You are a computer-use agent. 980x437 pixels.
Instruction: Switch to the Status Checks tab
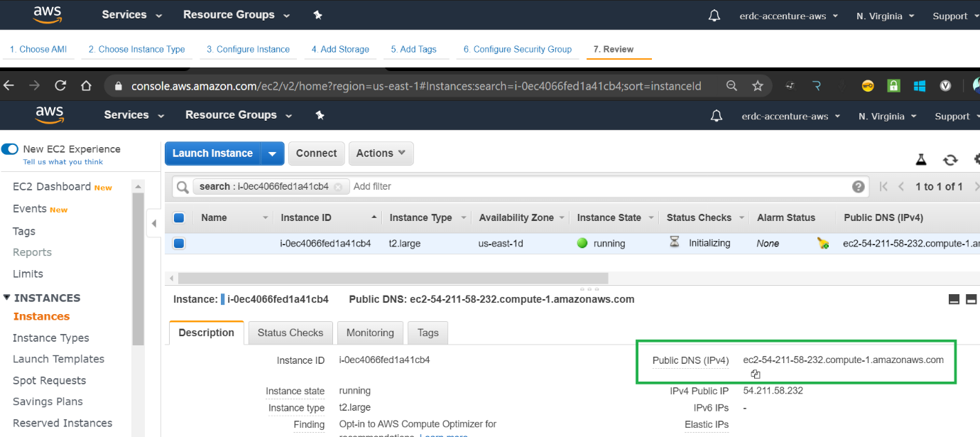tap(290, 333)
